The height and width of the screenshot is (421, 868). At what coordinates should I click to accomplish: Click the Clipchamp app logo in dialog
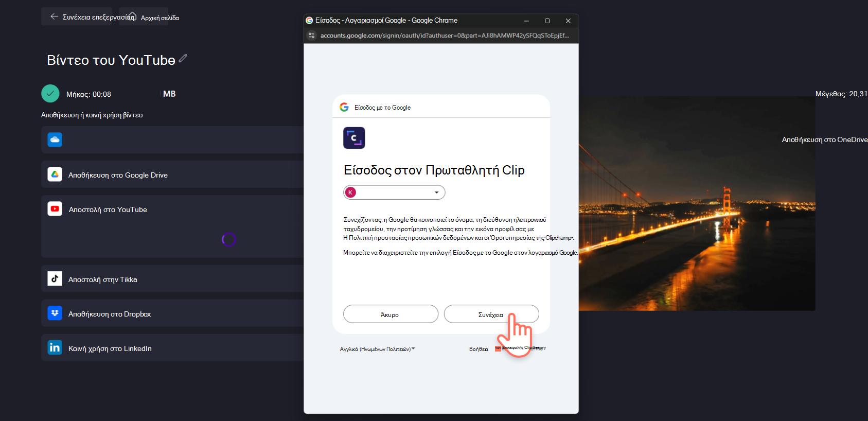point(354,138)
